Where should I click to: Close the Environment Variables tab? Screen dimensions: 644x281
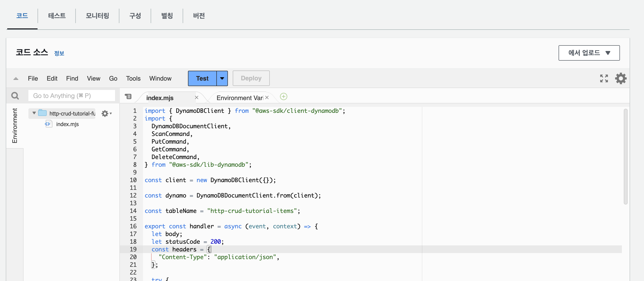[x=267, y=97]
